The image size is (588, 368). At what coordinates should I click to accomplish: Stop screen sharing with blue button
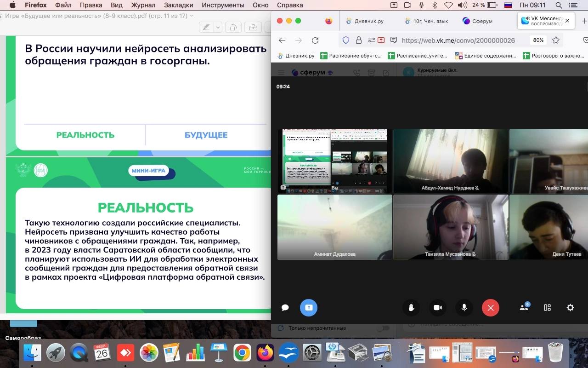(308, 308)
